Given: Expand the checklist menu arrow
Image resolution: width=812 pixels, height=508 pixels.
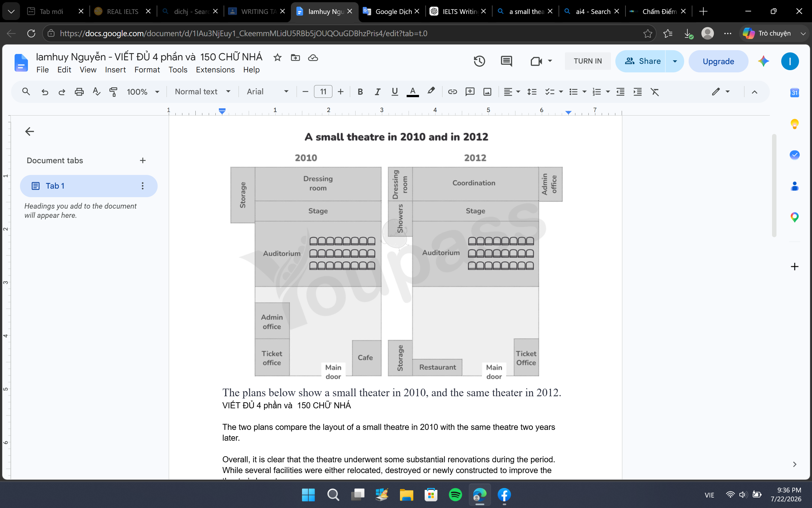Looking at the screenshot, I should tap(561, 92).
